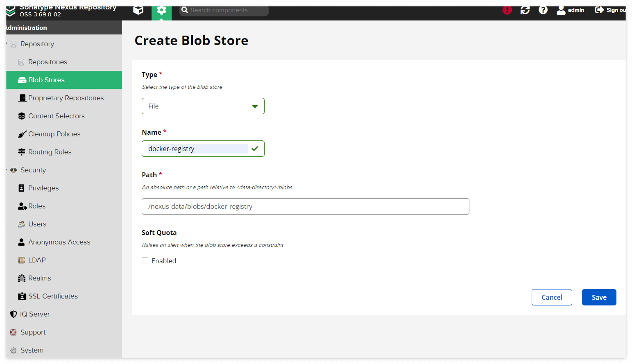Click the Cancel button
The width and height of the screenshot is (632, 364).
coord(552,297)
